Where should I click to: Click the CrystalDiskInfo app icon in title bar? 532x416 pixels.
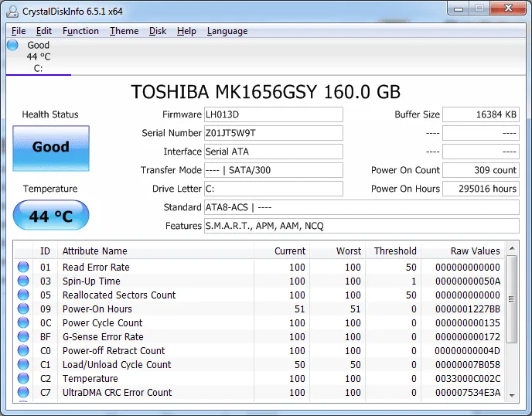14,10
